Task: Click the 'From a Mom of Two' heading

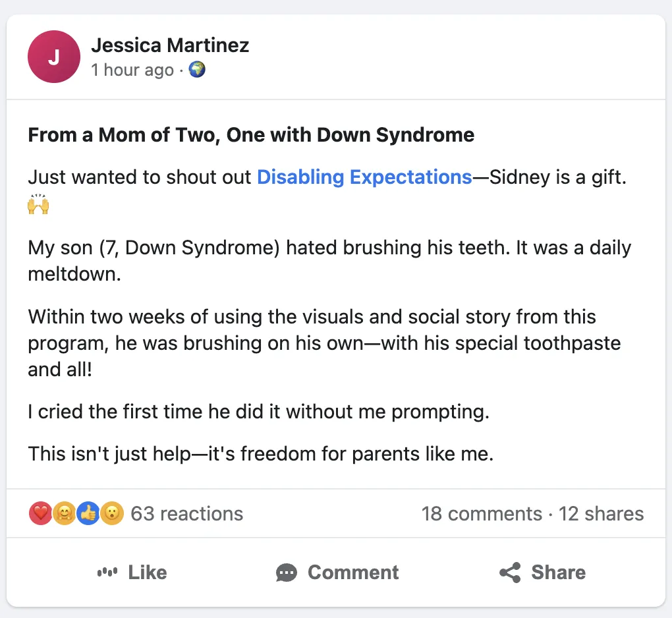Action: [x=251, y=136]
